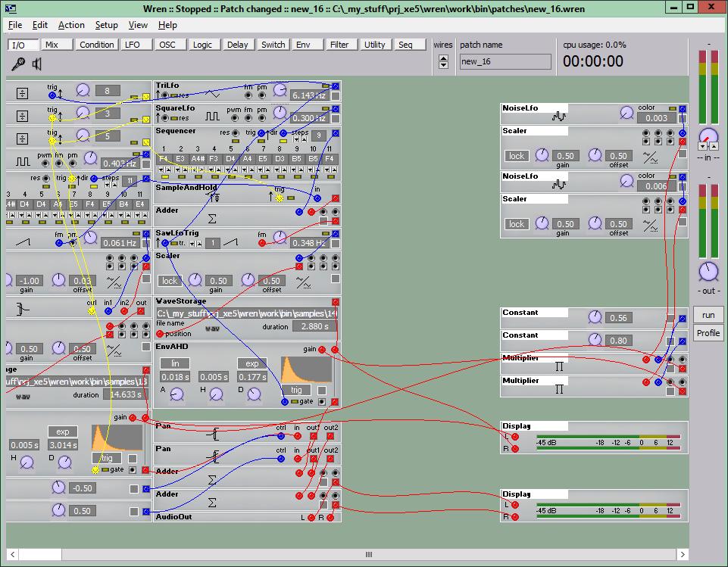Image resolution: width=728 pixels, height=567 pixels.
Task: Add an audio input module via microphone icon
Action: click(x=18, y=64)
